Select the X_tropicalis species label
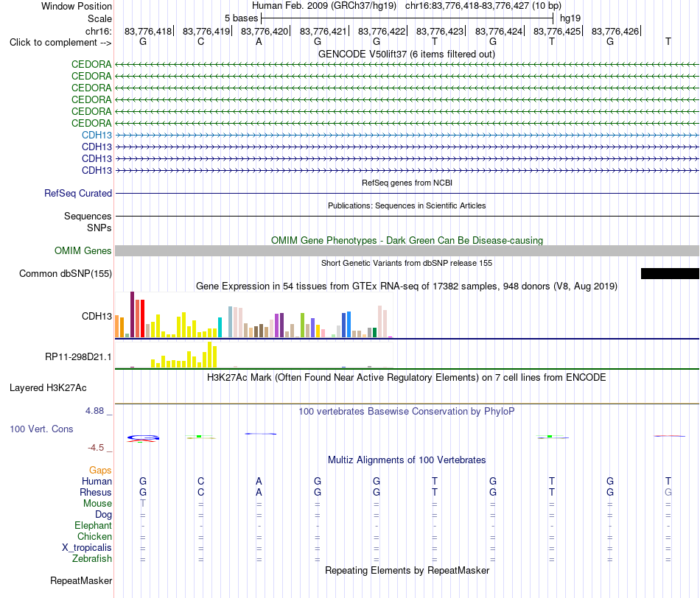The width and height of the screenshot is (700, 598). coord(87,548)
